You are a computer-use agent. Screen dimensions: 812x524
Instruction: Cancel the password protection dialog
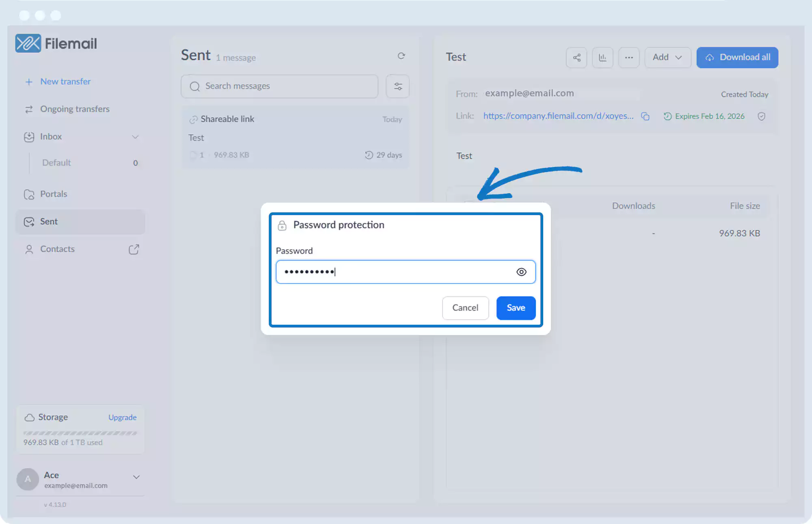(465, 308)
